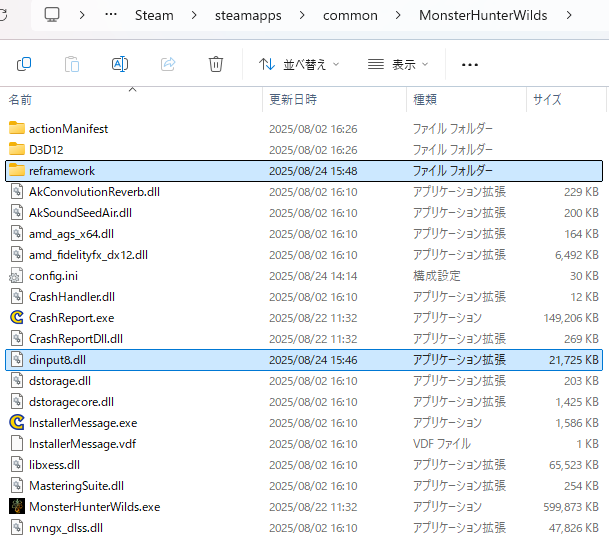Select the D3D12 folder icon

(x=17, y=149)
